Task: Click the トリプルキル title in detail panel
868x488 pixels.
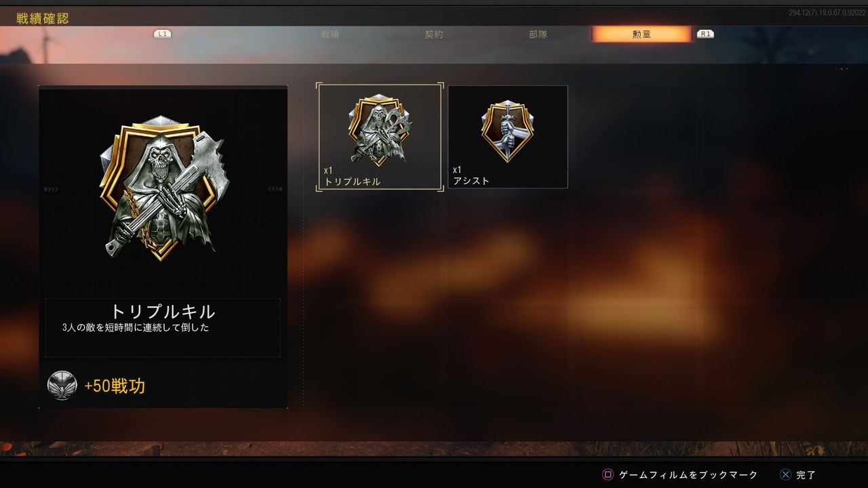Action: coord(163,312)
